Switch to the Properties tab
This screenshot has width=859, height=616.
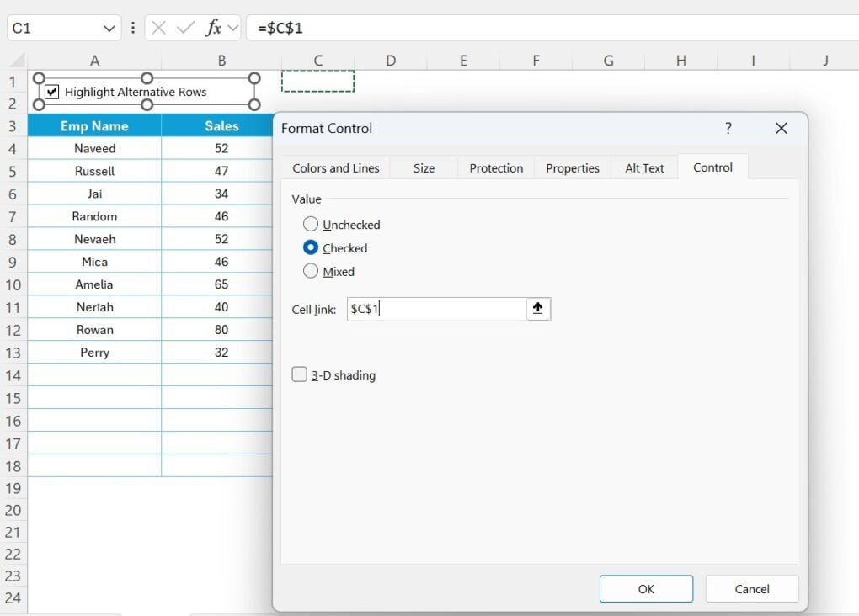click(572, 167)
